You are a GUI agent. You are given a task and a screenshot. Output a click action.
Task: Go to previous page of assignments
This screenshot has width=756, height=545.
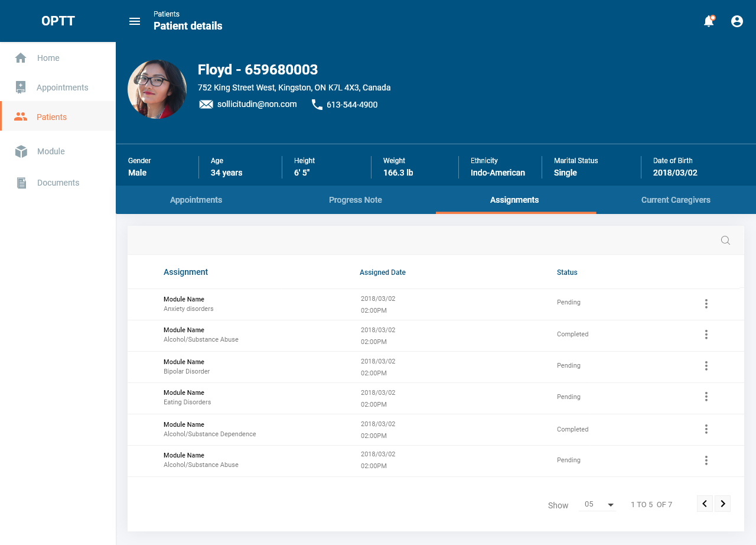coord(705,504)
